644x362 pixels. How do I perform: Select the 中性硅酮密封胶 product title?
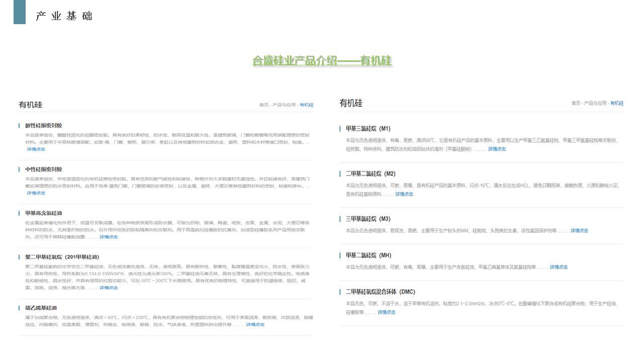[44, 169]
